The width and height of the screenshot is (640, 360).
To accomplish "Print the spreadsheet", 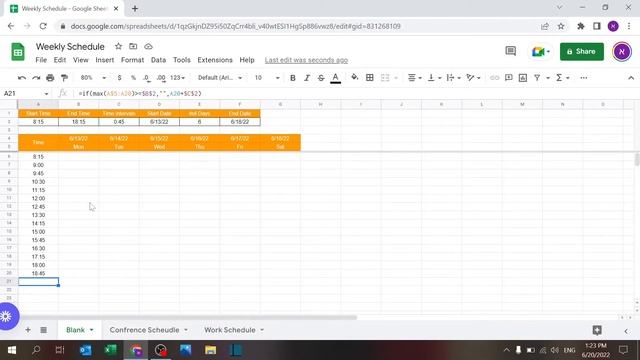I will point(50,78).
